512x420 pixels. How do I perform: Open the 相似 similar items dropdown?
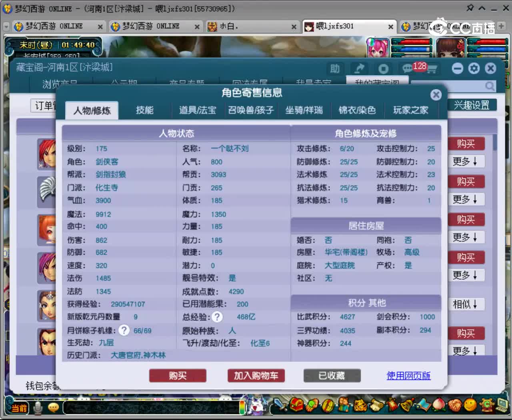click(x=466, y=304)
